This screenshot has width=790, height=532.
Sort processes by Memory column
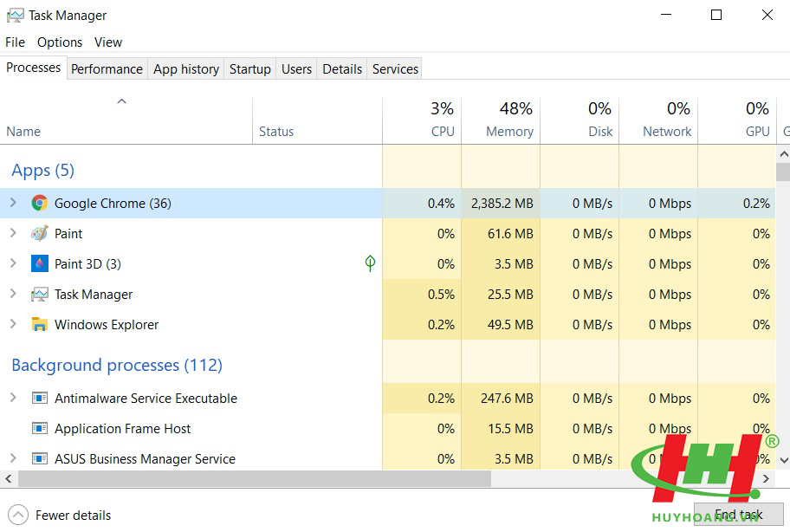tap(501, 121)
